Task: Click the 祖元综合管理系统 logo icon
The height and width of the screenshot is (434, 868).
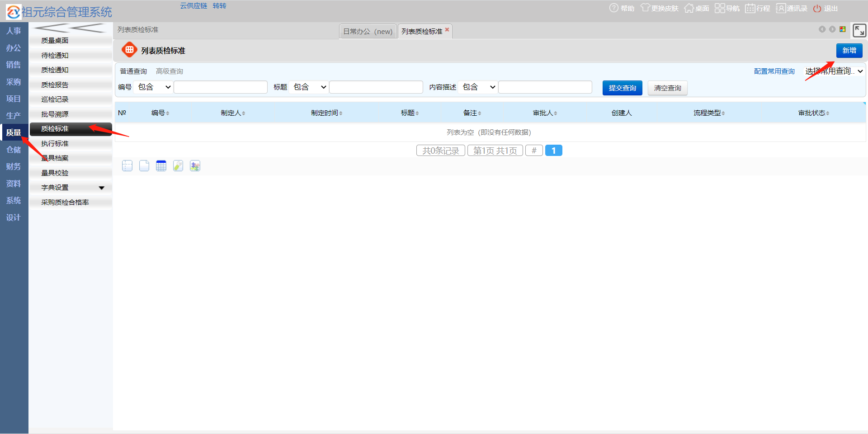Action: (14, 12)
